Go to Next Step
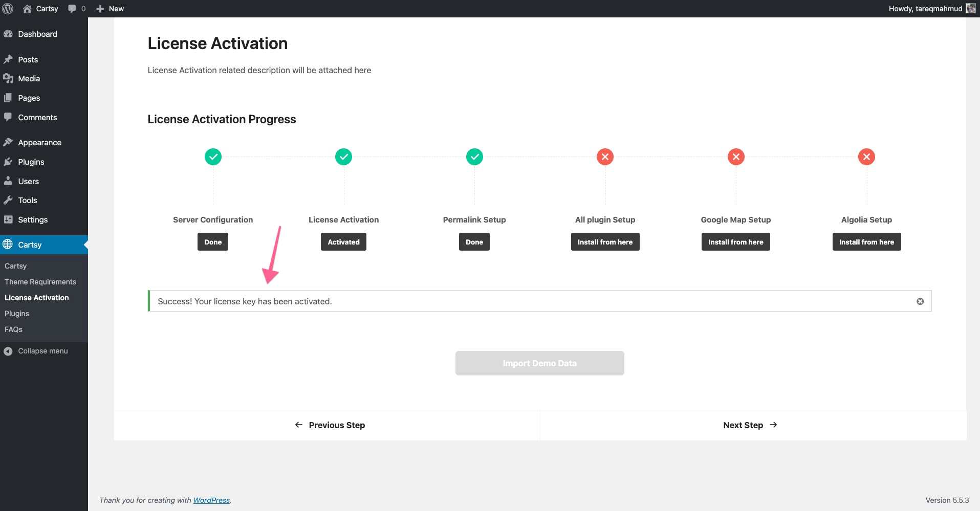The width and height of the screenshot is (980, 511). 750,425
